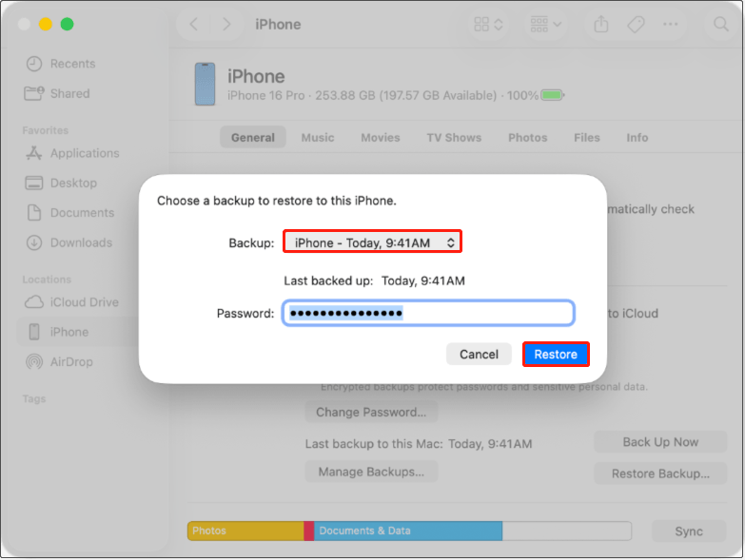Switch to the Info tab
745x560 pixels.
pyautogui.click(x=637, y=138)
